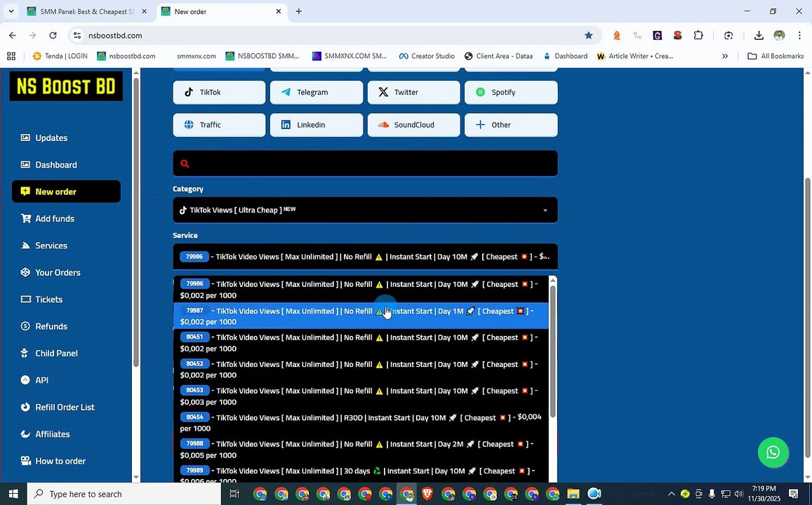The image size is (812, 505).
Task: Select the Linkedin platform button
Action: click(317, 125)
